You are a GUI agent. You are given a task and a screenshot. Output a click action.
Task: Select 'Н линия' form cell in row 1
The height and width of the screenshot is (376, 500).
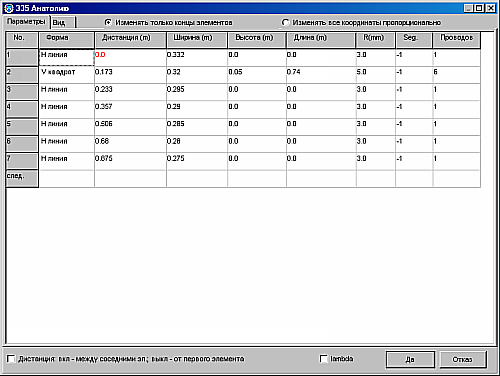pos(66,57)
